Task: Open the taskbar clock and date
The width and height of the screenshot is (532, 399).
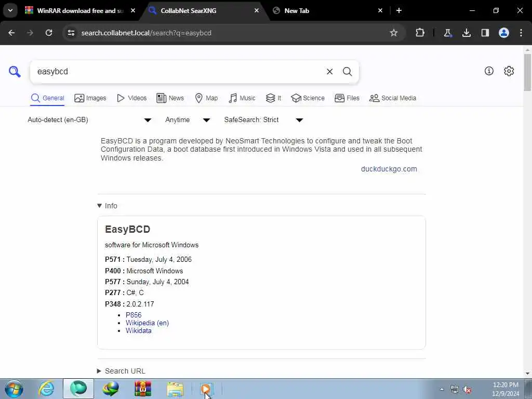Action: click(x=506, y=389)
